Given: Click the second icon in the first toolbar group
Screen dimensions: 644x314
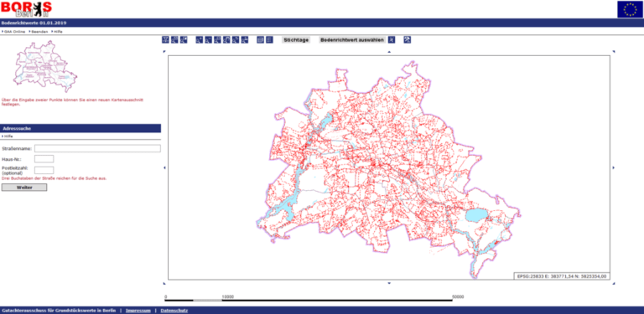Looking at the screenshot, I should click(174, 39).
